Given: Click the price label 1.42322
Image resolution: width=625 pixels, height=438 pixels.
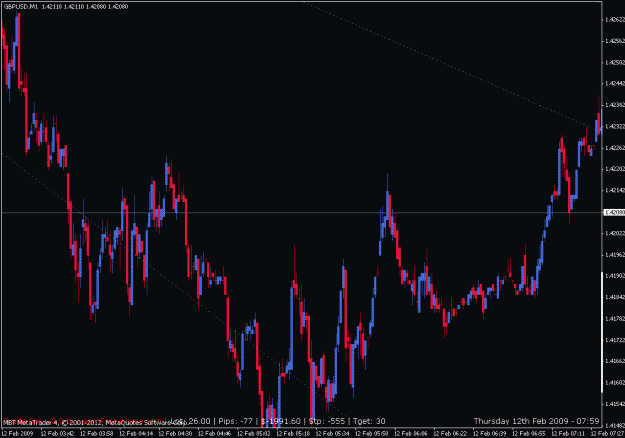Looking at the screenshot, I should tap(615, 127).
